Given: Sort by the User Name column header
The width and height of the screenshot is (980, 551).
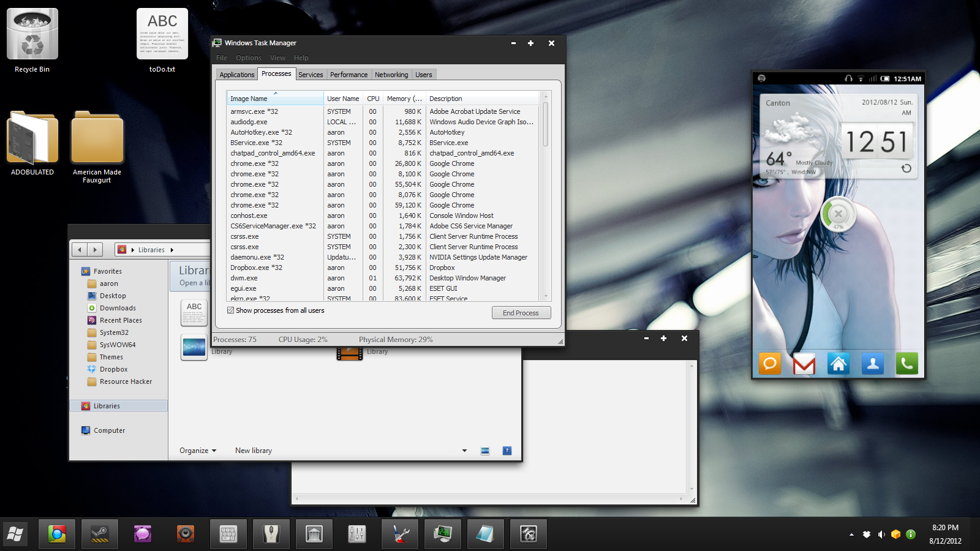Looking at the screenshot, I should tap(343, 99).
